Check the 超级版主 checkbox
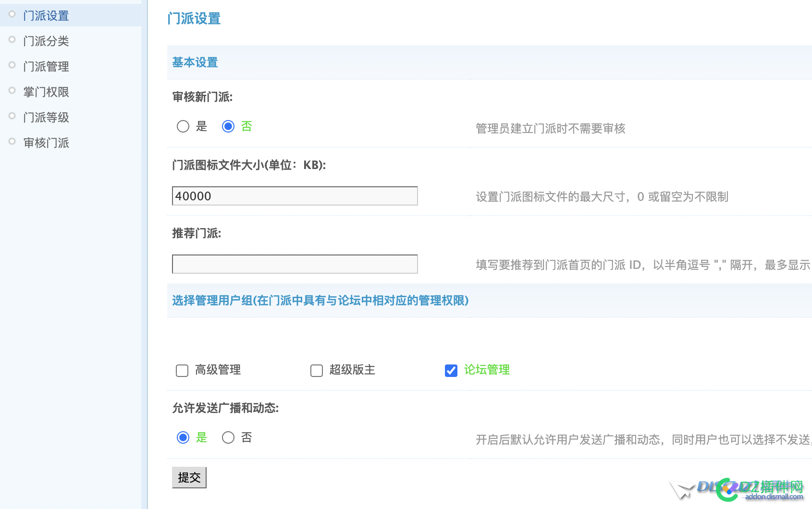 (x=317, y=371)
